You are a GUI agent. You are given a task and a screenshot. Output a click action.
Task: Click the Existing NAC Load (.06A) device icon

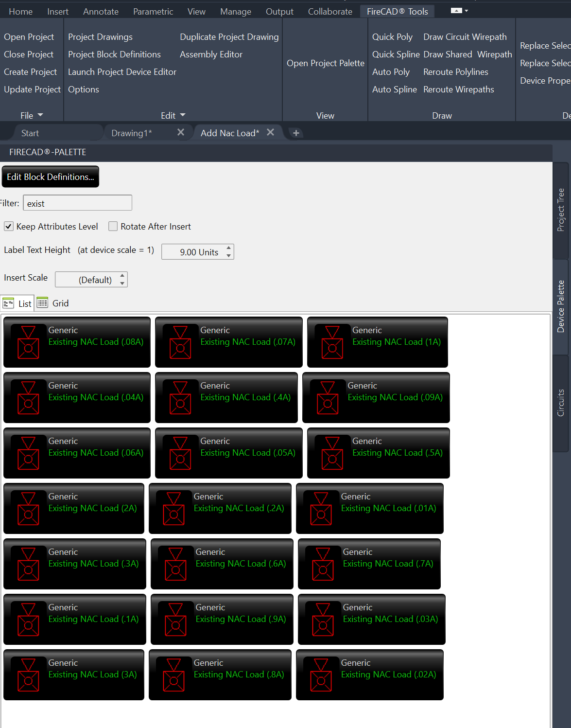28,453
